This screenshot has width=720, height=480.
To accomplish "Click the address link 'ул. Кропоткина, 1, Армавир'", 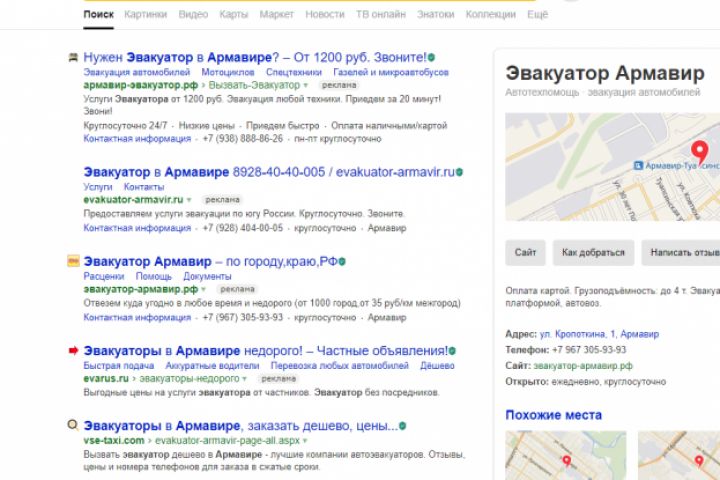I will point(599,334).
